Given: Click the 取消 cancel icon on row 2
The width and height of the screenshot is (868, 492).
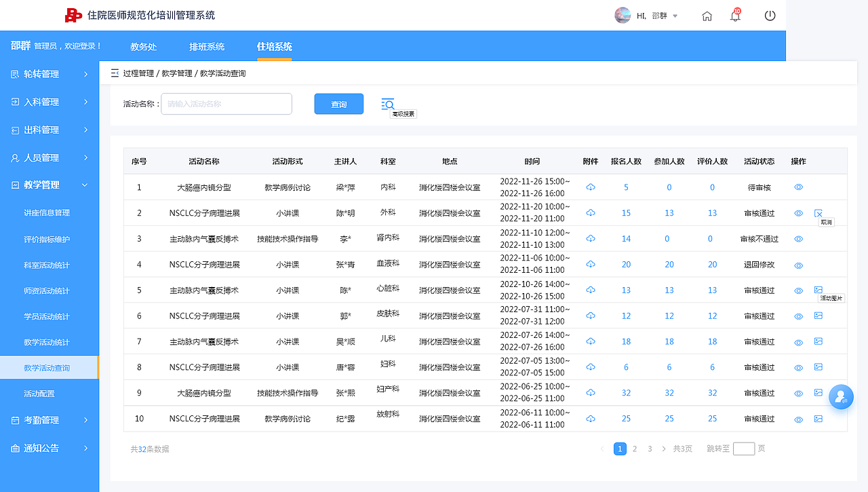Looking at the screenshot, I should click(819, 212).
